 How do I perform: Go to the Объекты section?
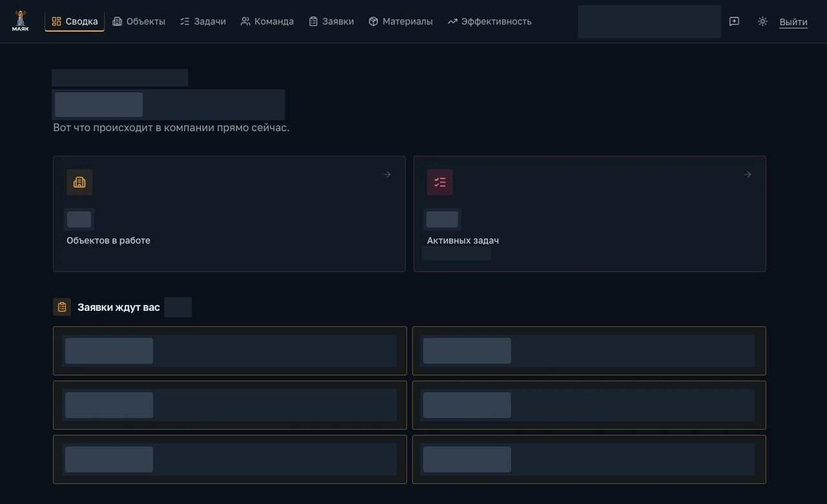coord(139,21)
